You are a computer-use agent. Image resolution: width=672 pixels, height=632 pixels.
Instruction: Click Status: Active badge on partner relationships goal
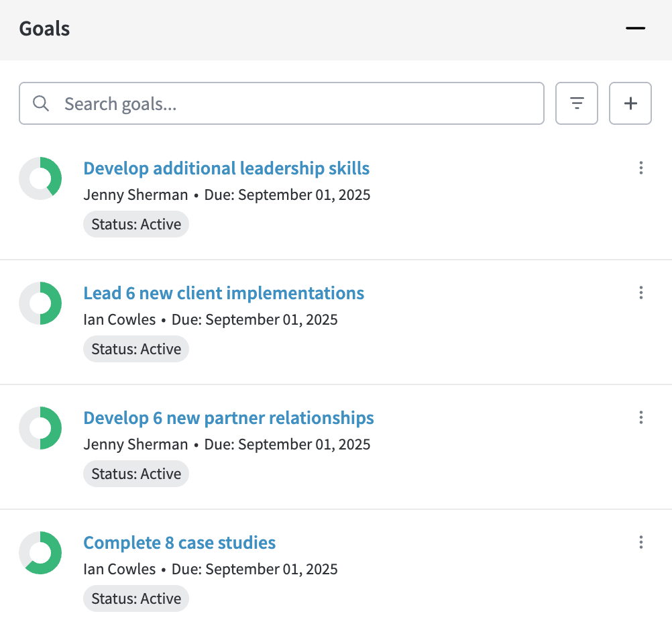point(136,474)
